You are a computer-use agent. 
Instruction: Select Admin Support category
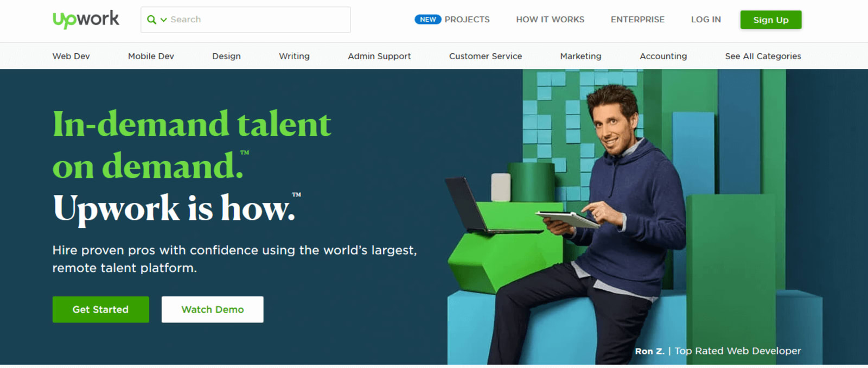coord(379,56)
